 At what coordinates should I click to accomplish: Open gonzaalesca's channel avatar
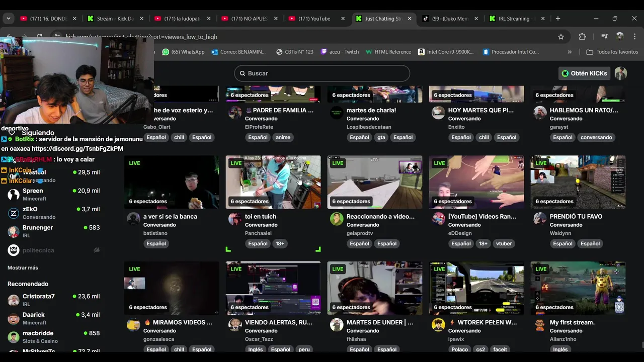[133, 325]
